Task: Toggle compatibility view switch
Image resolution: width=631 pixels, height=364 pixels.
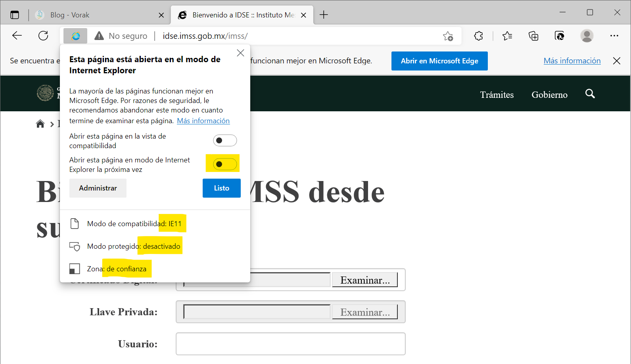Action: 225,141
